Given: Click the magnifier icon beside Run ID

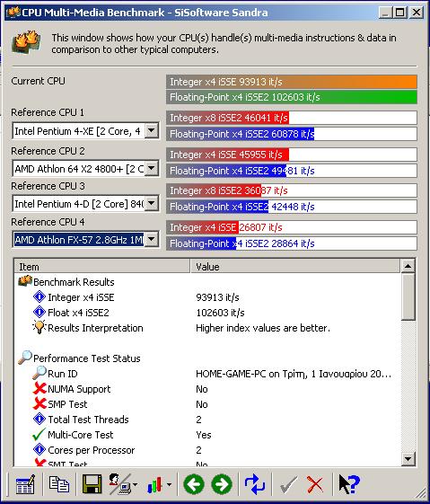Looking at the screenshot, I should (x=39, y=373).
